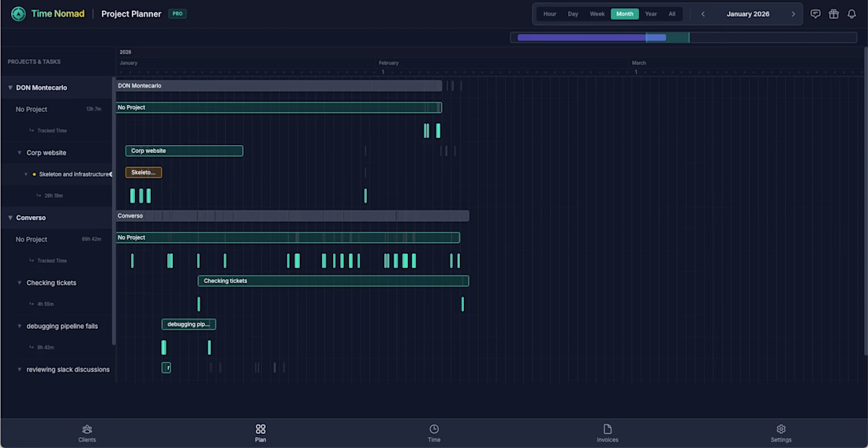Go to Clients in bottom navigation

click(x=87, y=433)
